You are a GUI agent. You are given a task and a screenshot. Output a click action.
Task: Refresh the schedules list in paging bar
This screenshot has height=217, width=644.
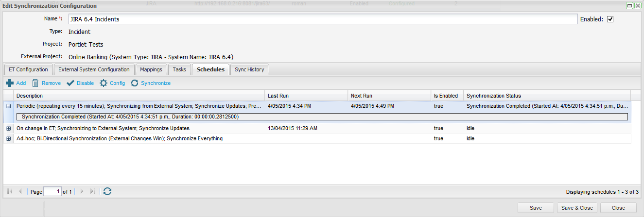pos(107,192)
